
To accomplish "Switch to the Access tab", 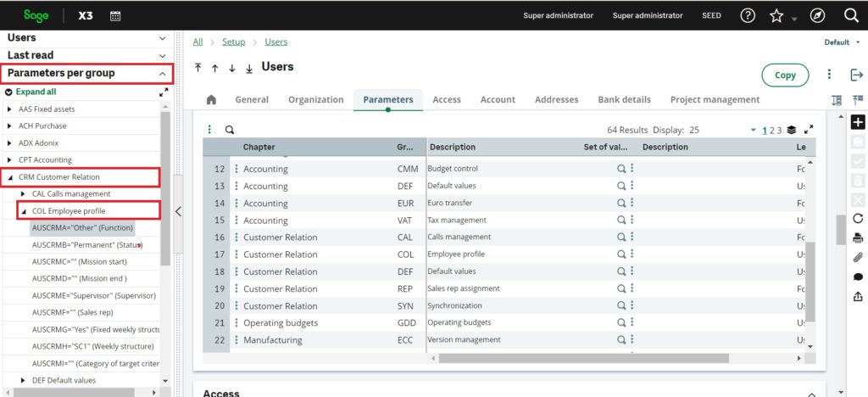I will click(447, 99).
